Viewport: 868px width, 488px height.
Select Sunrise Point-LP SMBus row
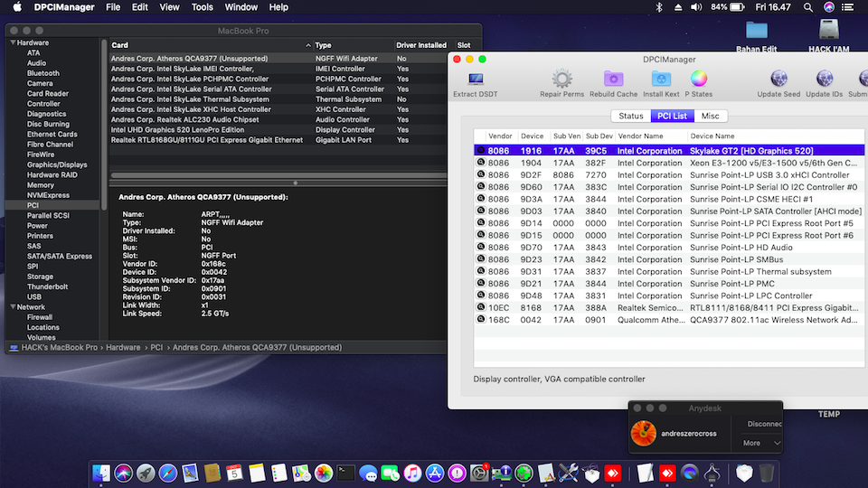(669, 259)
